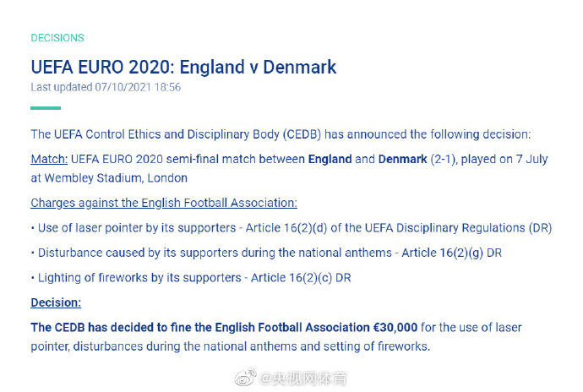The height and width of the screenshot is (392, 583).
Task: Click Charges against the English Football Association heading
Action: pyautogui.click(x=164, y=203)
